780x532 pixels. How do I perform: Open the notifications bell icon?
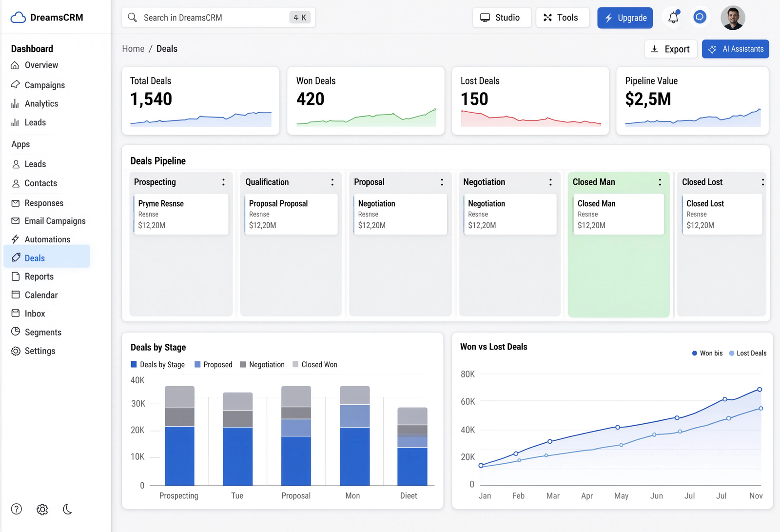(673, 18)
